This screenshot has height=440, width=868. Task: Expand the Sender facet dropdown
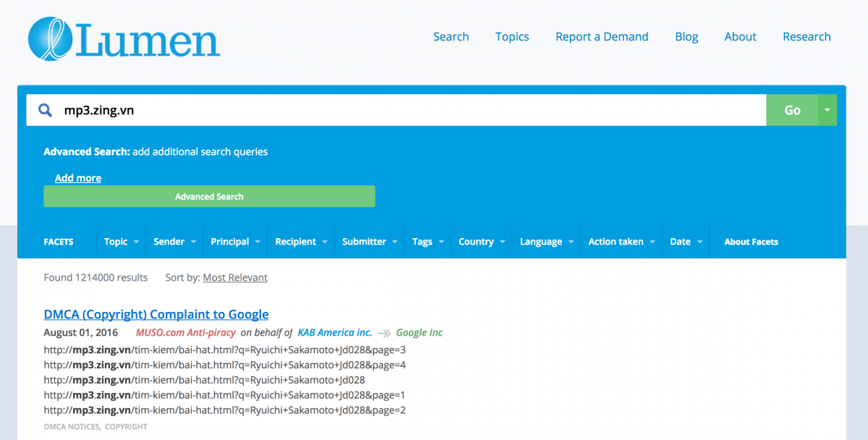tap(175, 242)
